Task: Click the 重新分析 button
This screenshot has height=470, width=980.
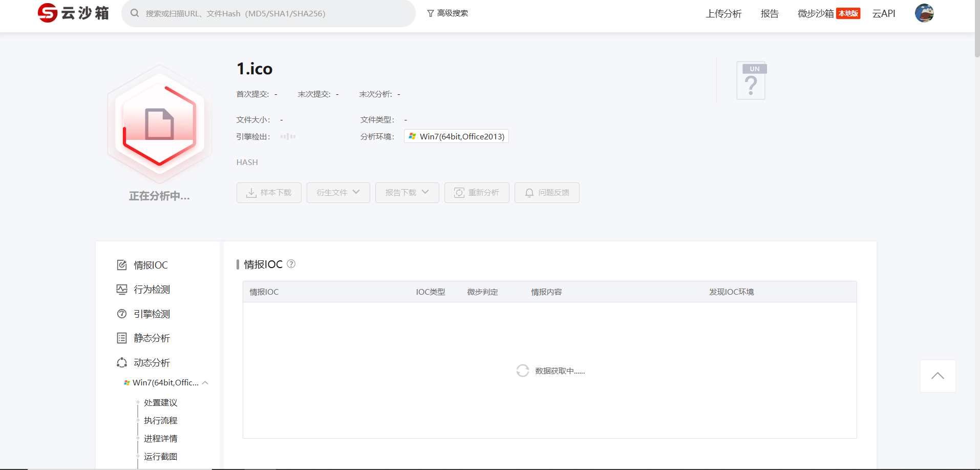Action: coord(477,193)
